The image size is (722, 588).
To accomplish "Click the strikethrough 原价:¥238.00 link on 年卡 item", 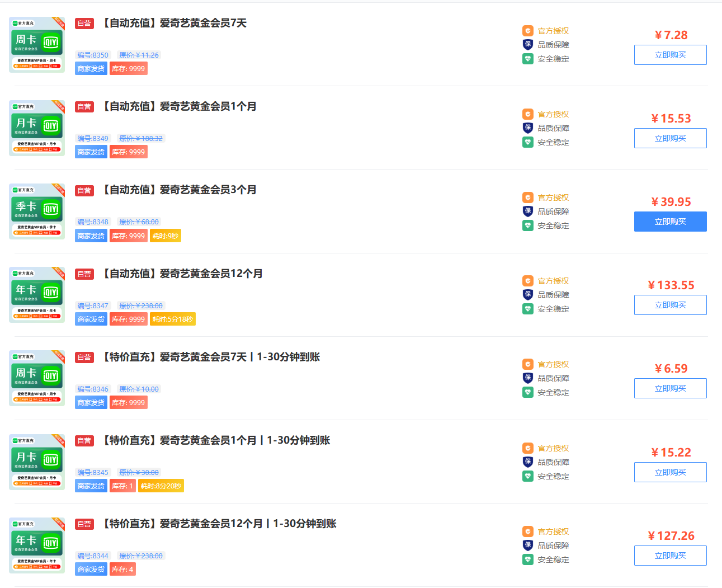I will pos(141,305).
